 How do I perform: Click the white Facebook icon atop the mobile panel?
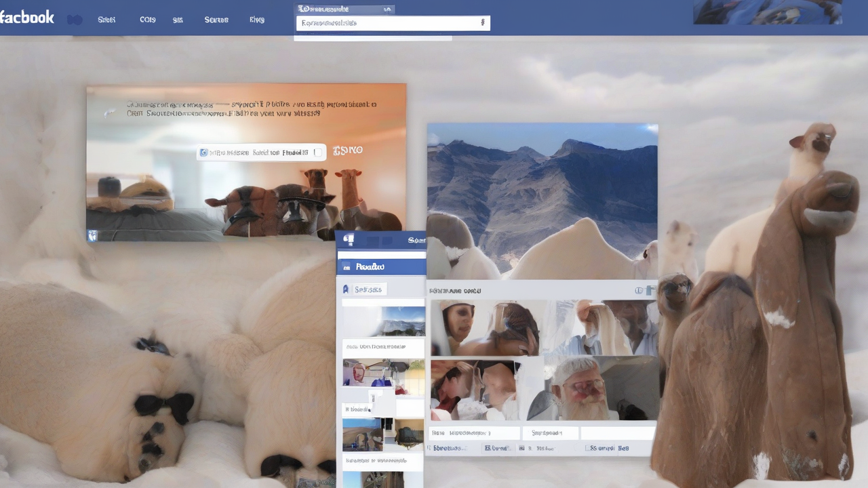[x=349, y=240]
